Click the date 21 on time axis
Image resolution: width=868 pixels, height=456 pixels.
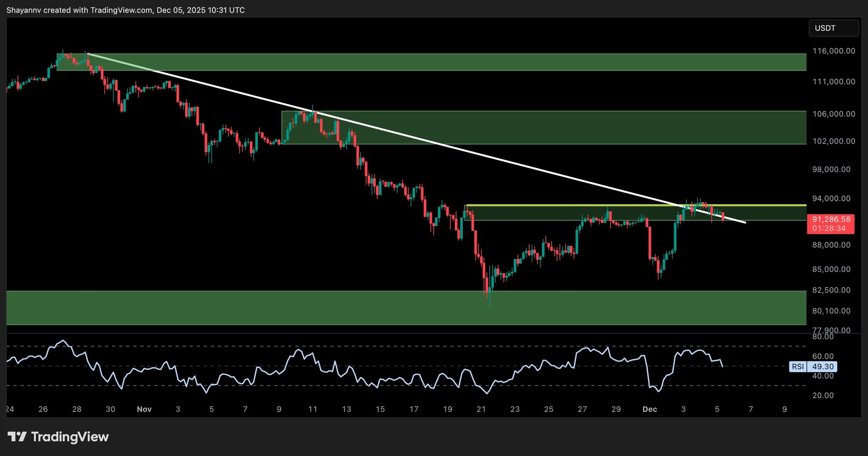[481, 409]
